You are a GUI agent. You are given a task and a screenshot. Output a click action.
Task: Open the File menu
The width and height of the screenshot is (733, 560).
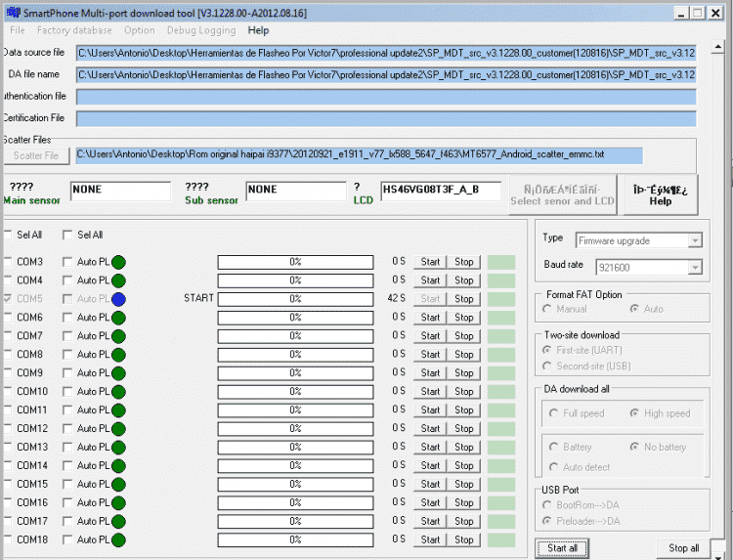(18, 30)
